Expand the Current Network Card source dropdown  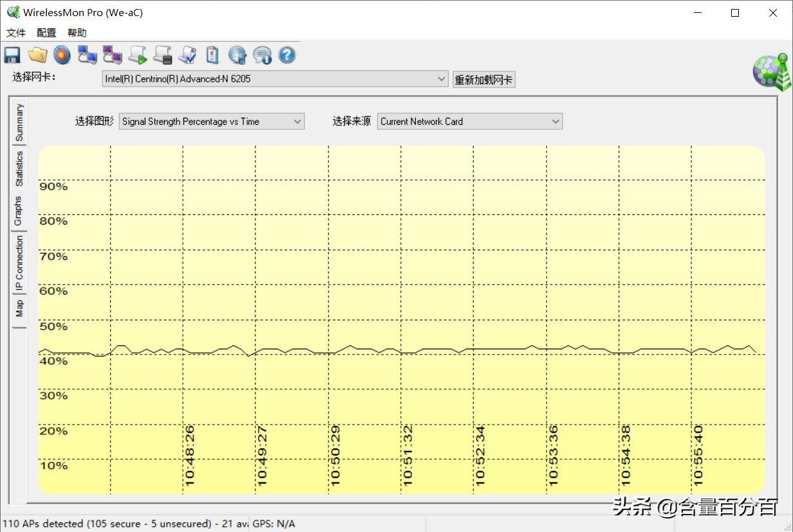(x=555, y=121)
